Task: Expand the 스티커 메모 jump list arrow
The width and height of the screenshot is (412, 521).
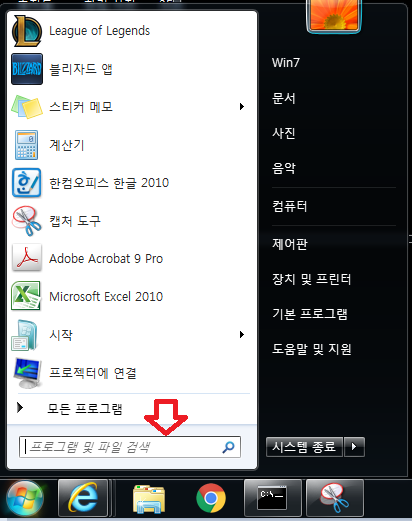Action: (x=242, y=107)
